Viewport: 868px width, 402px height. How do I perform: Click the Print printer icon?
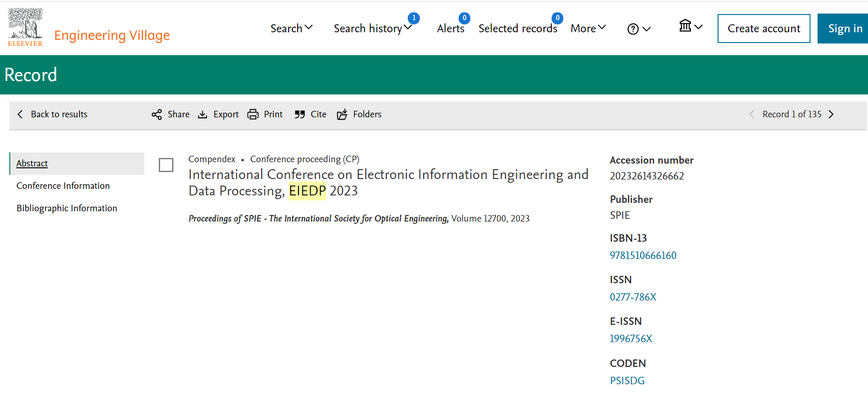253,115
